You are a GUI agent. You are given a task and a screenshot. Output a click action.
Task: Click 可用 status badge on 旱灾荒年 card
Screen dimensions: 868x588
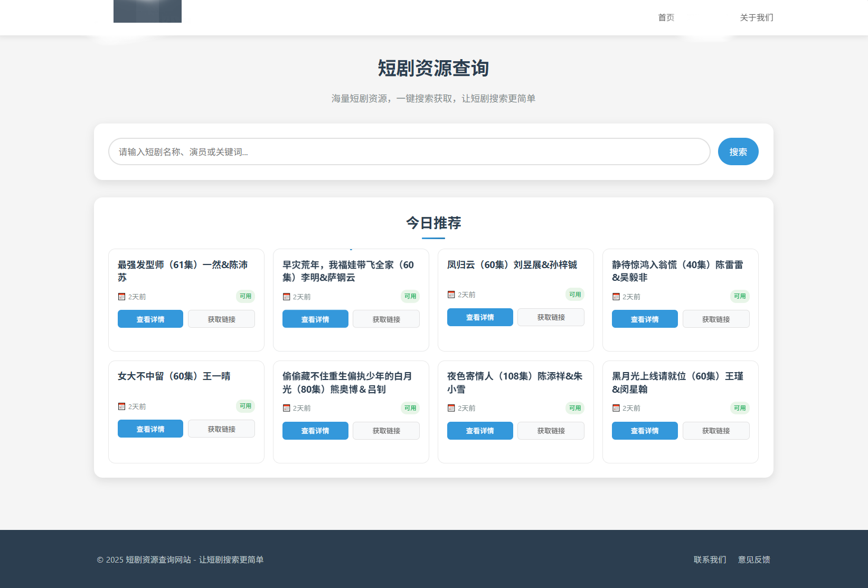point(410,296)
